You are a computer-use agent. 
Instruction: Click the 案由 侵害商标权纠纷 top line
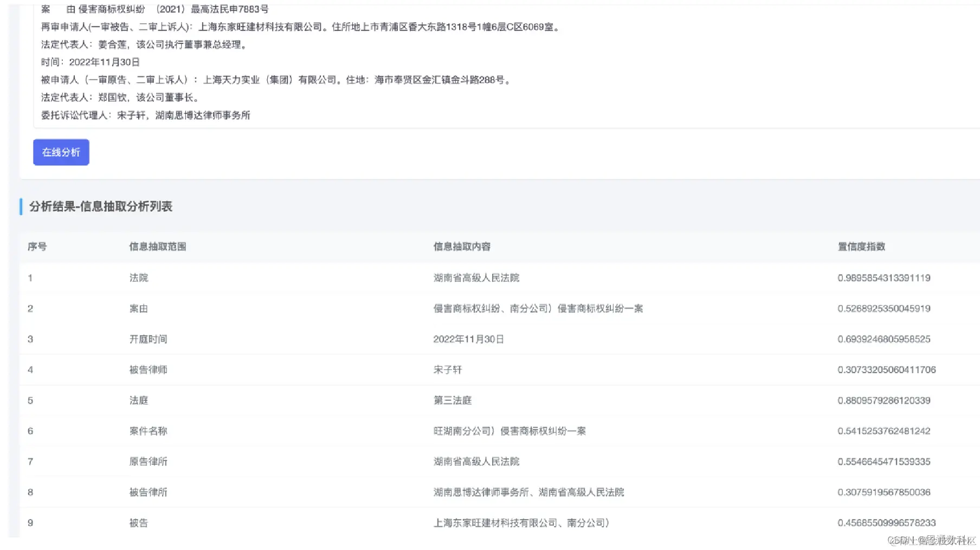tap(155, 9)
